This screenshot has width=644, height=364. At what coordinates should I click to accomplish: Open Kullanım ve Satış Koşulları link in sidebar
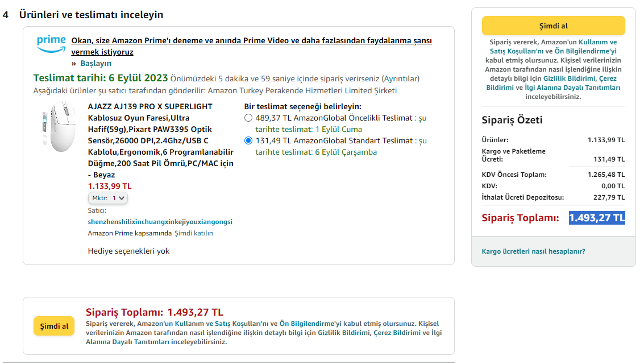click(x=553, y=47)
